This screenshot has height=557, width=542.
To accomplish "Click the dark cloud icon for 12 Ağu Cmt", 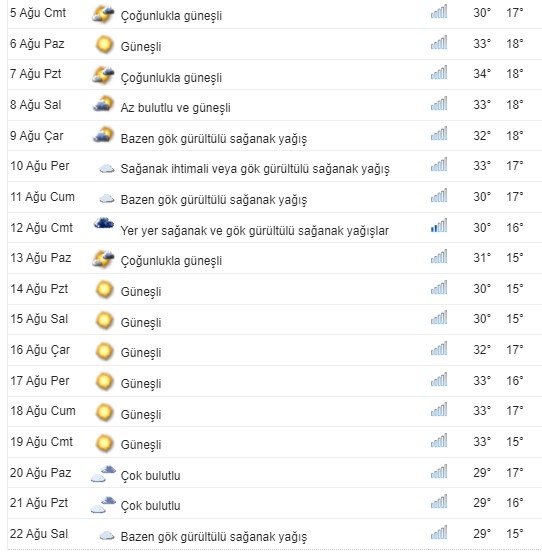I will click(103, 223).
